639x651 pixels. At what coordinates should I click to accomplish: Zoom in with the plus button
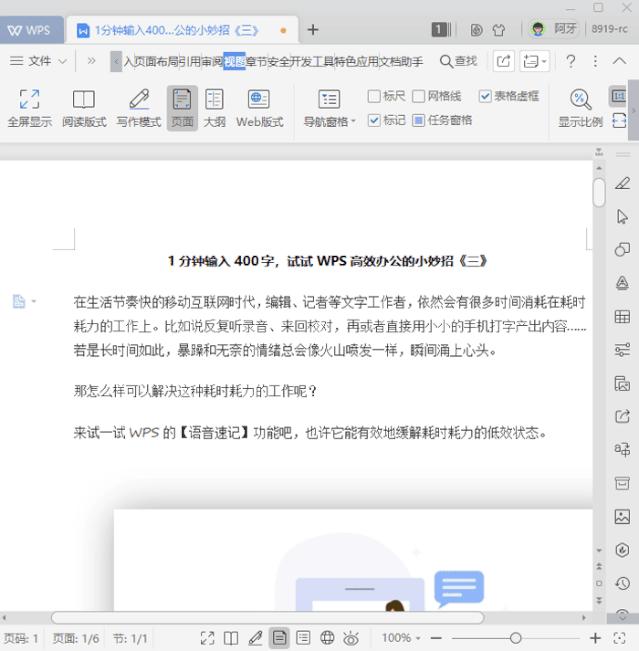(x=595, y=638)
